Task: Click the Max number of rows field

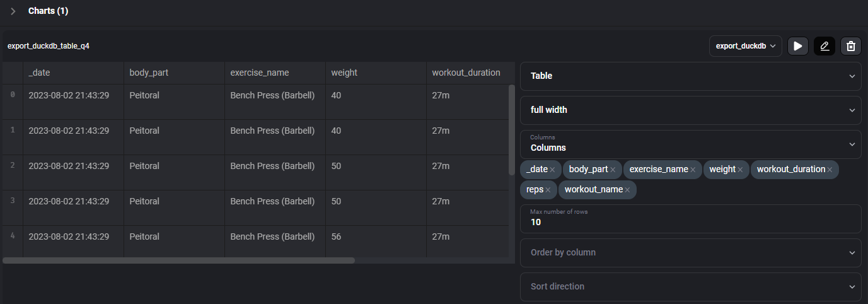Action: point(690,222)
